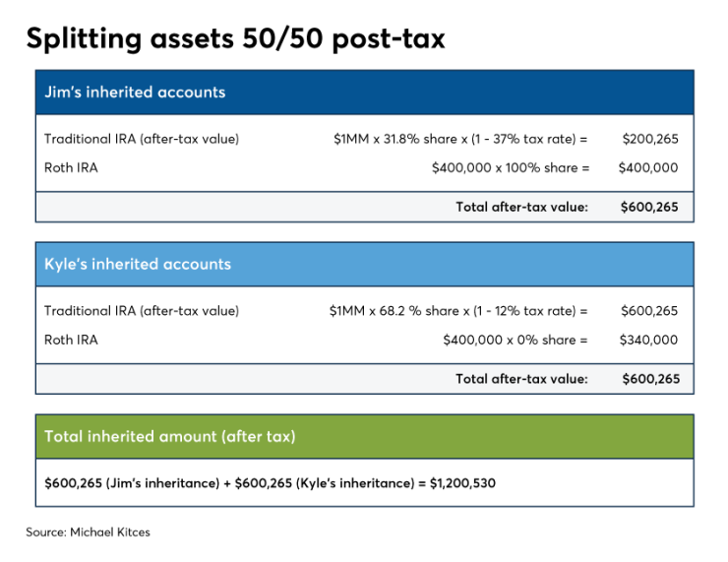728x562 pixels.
Task: Select the $340,000 value in Kyle's table
Action: coord(649,340)
